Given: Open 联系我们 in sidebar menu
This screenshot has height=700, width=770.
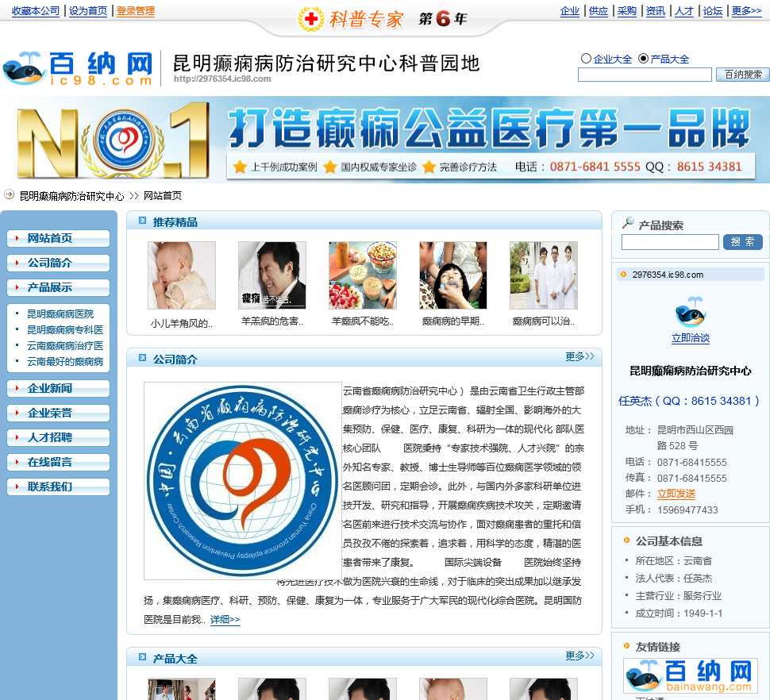Looking at the screenshot, I should pos(59,487).
